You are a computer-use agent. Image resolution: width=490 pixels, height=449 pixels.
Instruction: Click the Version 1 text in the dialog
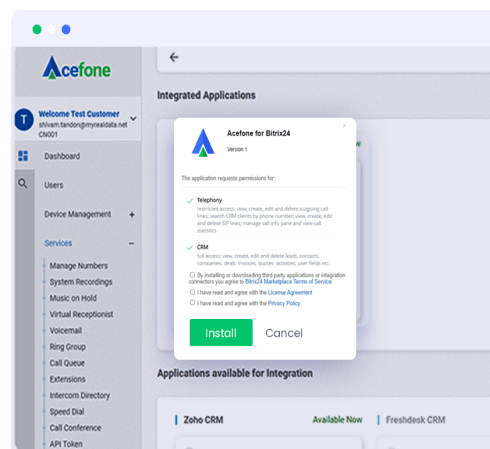point(237,149)
